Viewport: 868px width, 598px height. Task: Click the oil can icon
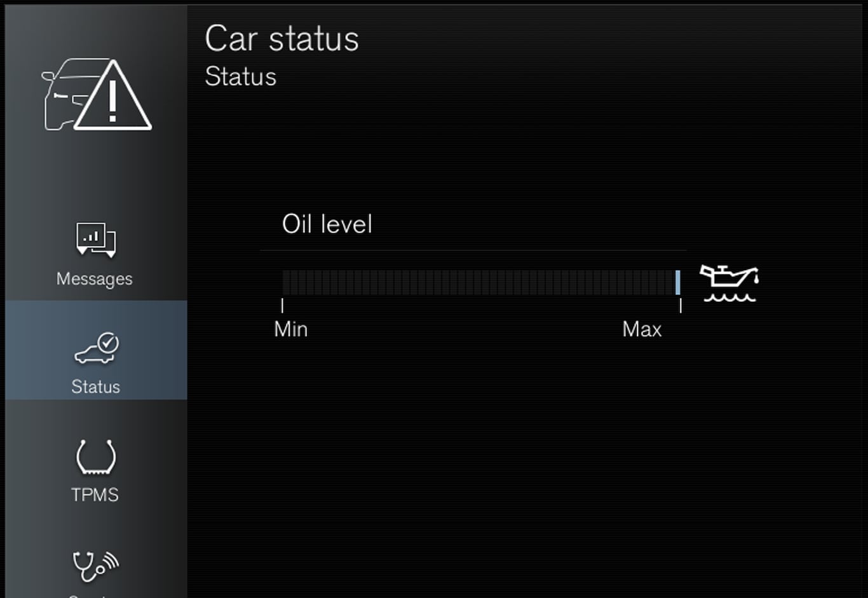[x=729, y=283]
